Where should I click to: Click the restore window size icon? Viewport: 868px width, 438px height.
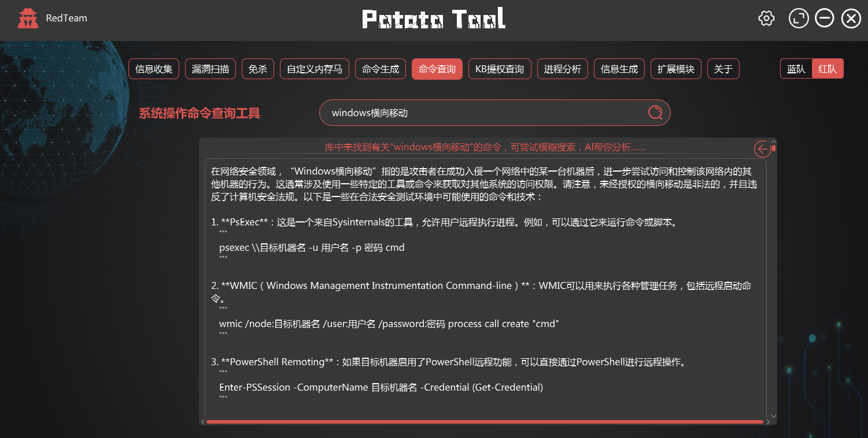point(799,18)
